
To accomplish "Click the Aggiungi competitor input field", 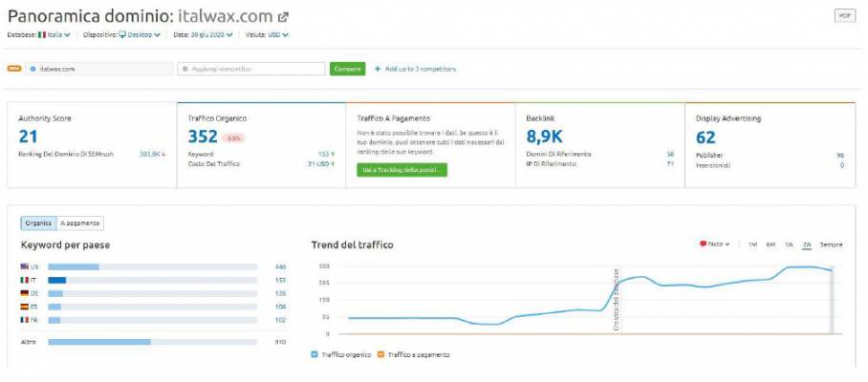I will tap(251, 69).
